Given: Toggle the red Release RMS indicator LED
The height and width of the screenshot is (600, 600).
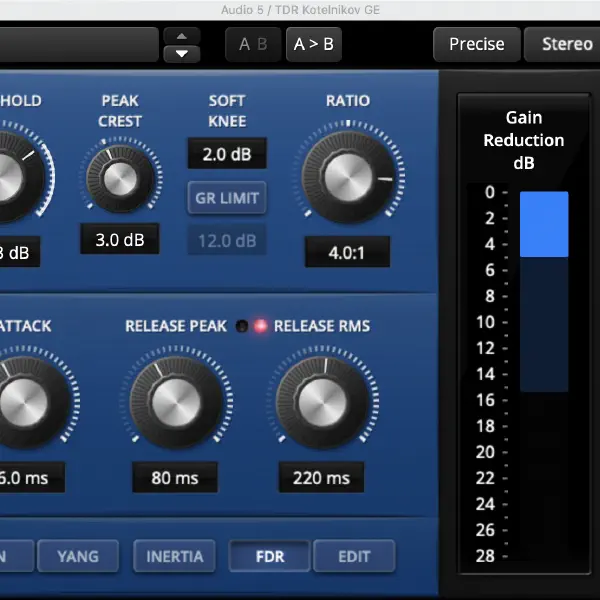Looking at the screenshot, I should pos(261,326).
